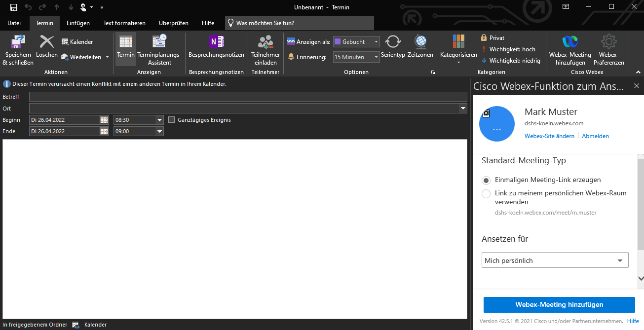Click the Betreff input field

248,97
